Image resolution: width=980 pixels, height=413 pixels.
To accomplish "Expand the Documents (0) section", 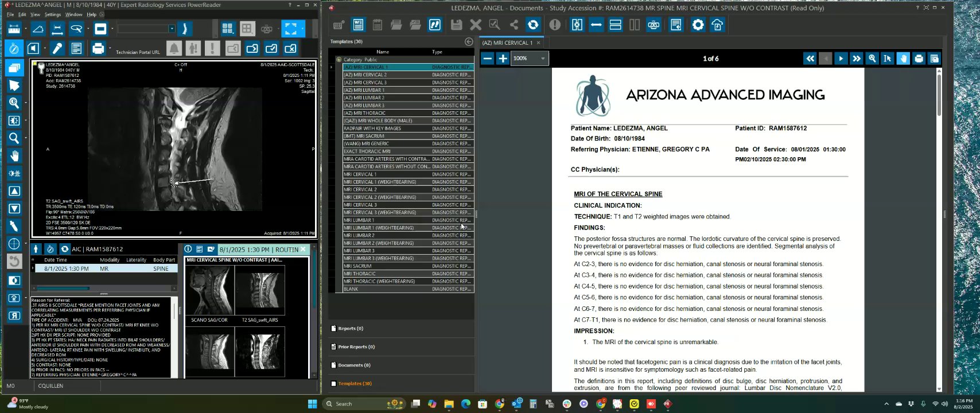I will 354,365.
